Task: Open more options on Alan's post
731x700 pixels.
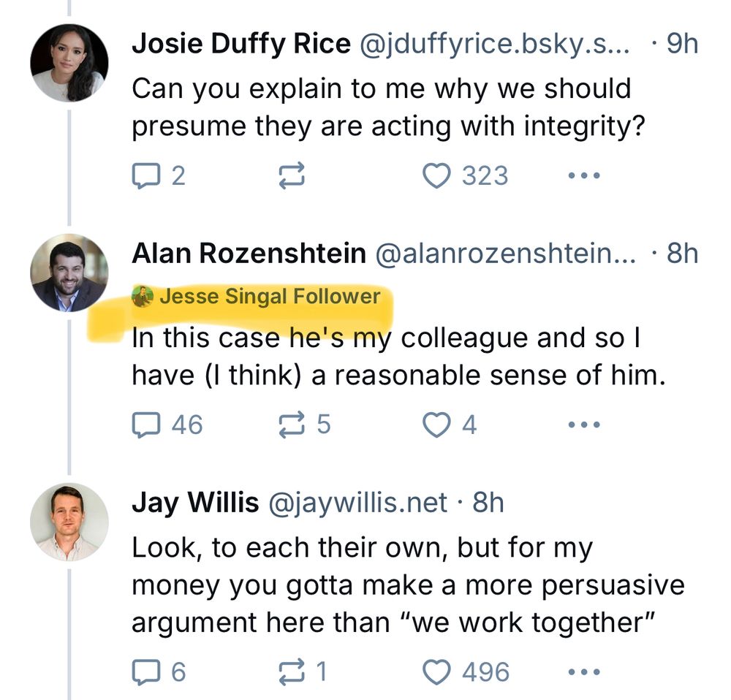Action: [x=585, y=425]
